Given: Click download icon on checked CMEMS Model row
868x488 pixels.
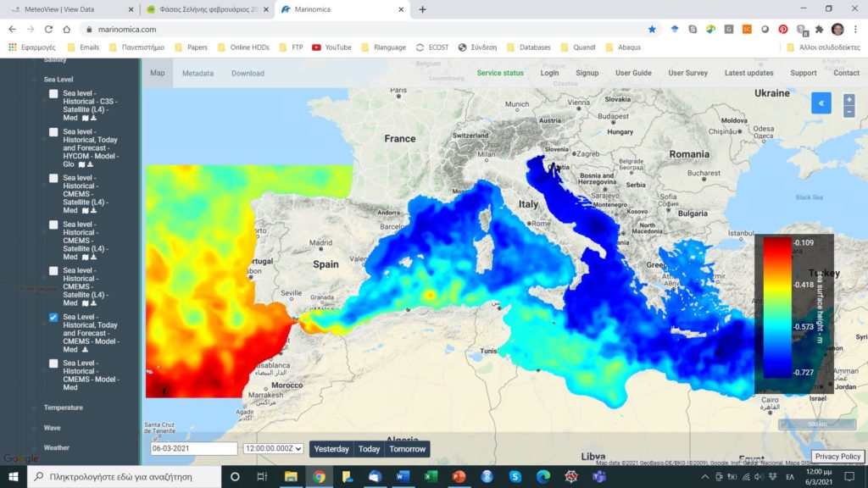Looking at the screenshot, I should (85, 350).
